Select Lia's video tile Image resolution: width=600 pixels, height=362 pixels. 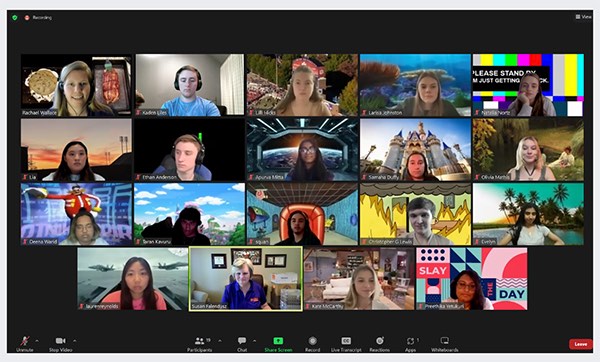point(76,150)
